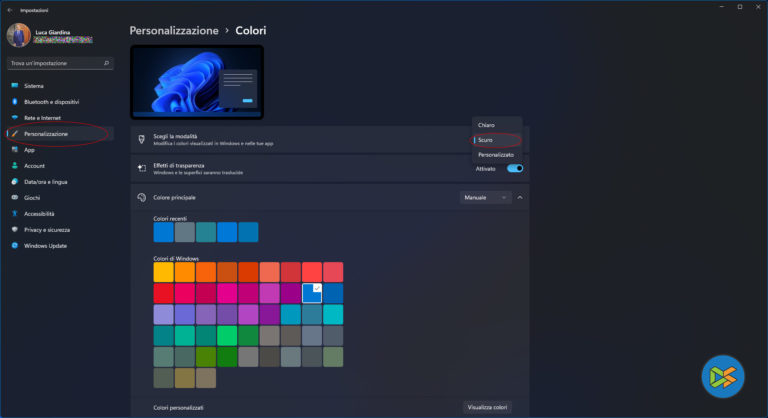Click Personalizzazione breadcrumb link
Viewport: 768px width, 418px height.
[174, 30]
